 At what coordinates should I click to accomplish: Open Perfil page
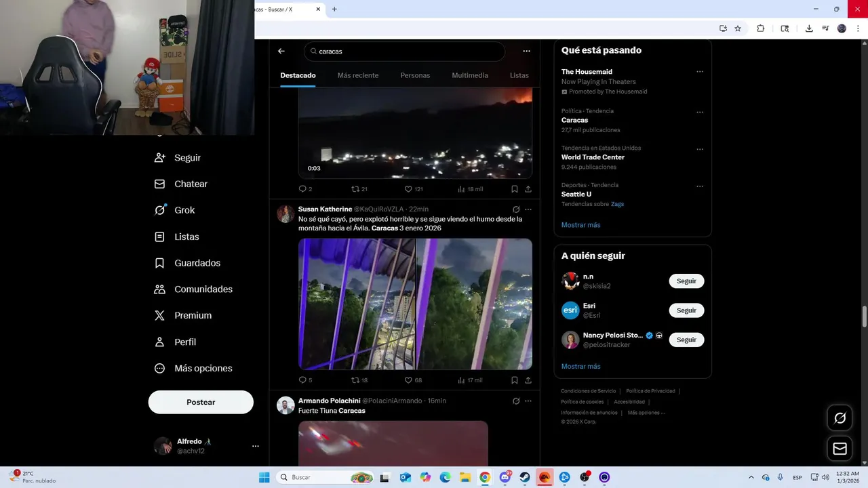[176, 342]
